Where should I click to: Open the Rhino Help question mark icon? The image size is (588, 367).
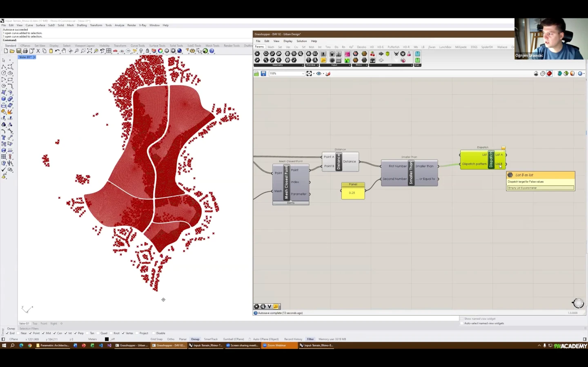pyautogui.click(x=212, y=51)
